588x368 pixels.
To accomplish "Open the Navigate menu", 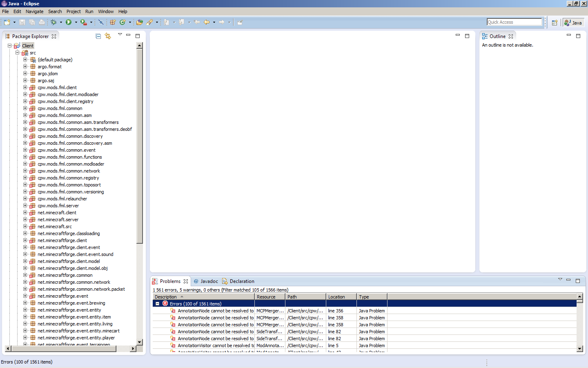I will click(x=34, y=11).
